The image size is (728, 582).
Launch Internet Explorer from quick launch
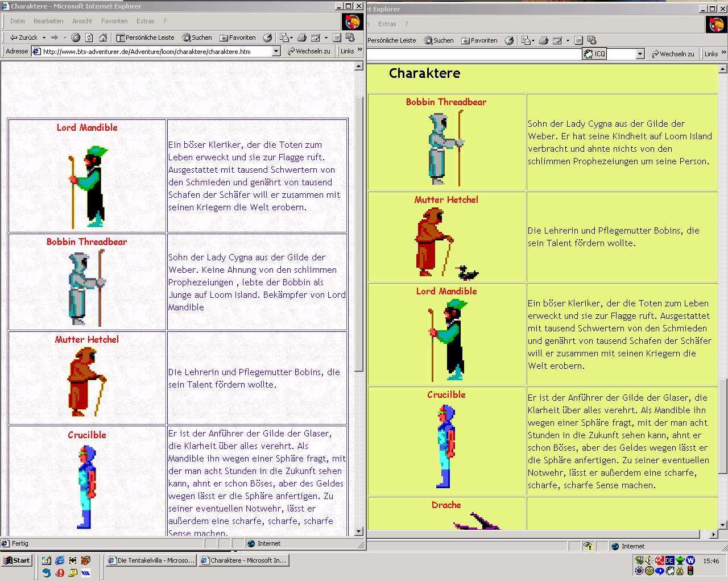tap(59, 560)
